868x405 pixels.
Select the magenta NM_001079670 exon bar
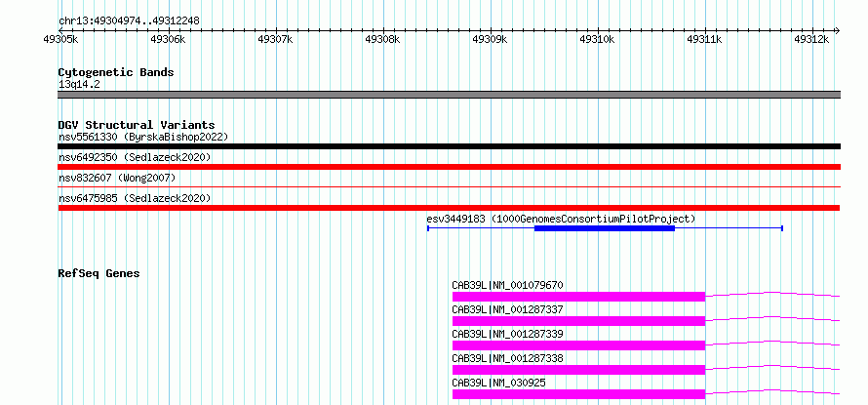coord(578,297)
